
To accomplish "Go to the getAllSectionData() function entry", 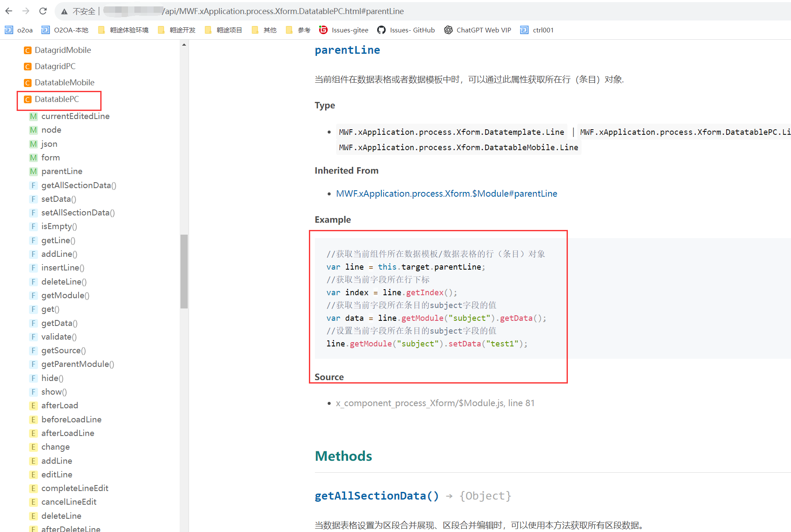I will [79, 185].
